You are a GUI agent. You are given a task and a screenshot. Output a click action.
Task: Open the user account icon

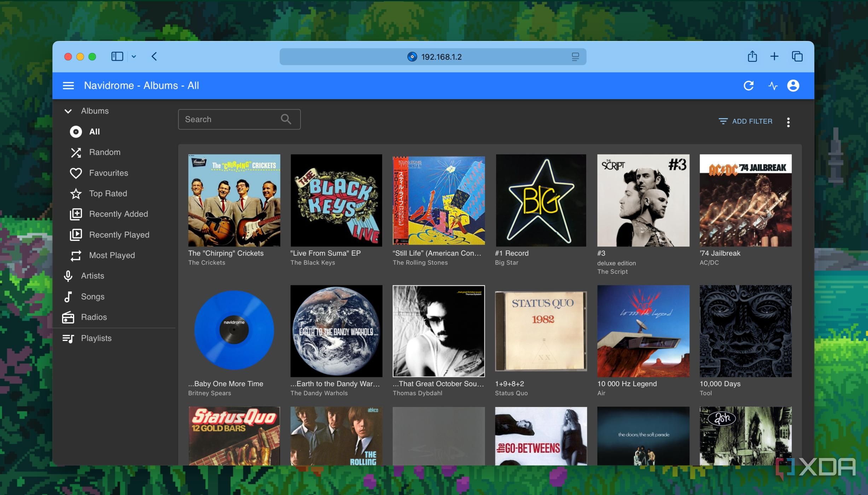coord(793,86)
